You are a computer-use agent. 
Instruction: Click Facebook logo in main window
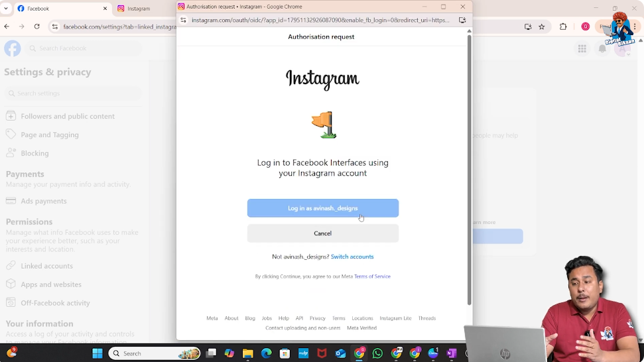pyautogui.click(x=13, y=48)
